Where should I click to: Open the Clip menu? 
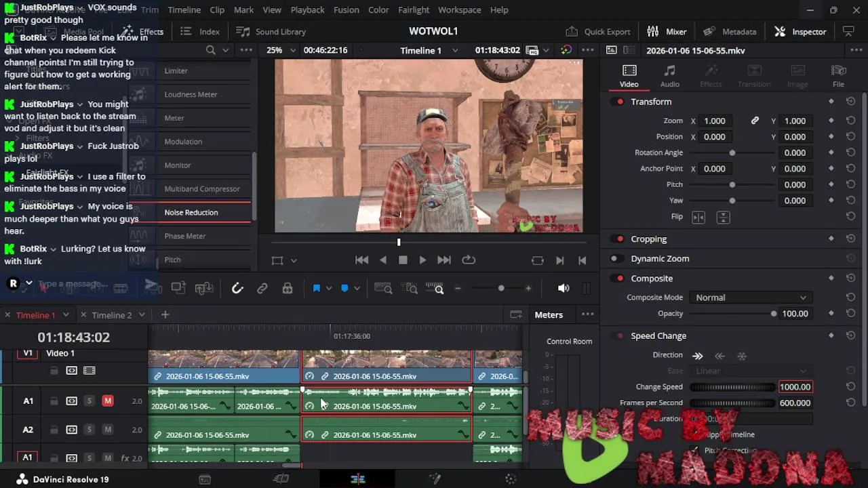tap(217, 10)
